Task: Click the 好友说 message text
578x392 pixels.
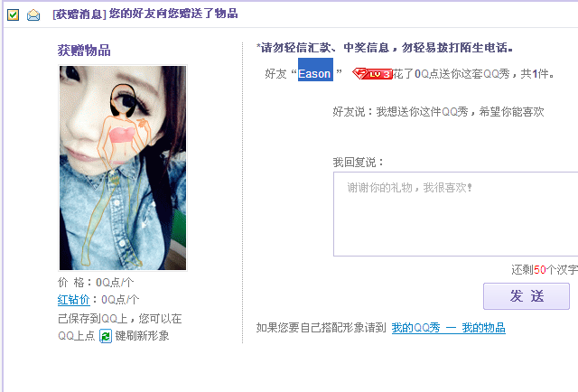Action: pyautogui.click(x=438, y=111)
